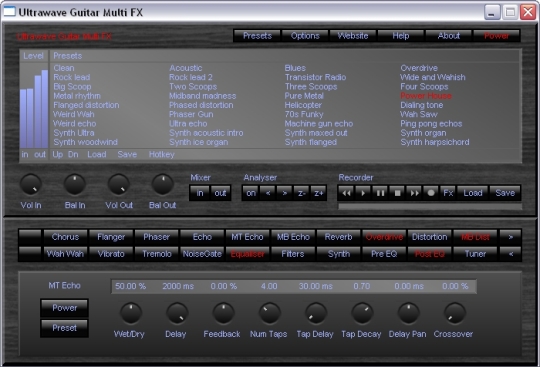Select the red Equaliser effect tab
This screenshot has width=540, height=367.
click(x=248, y=254)
